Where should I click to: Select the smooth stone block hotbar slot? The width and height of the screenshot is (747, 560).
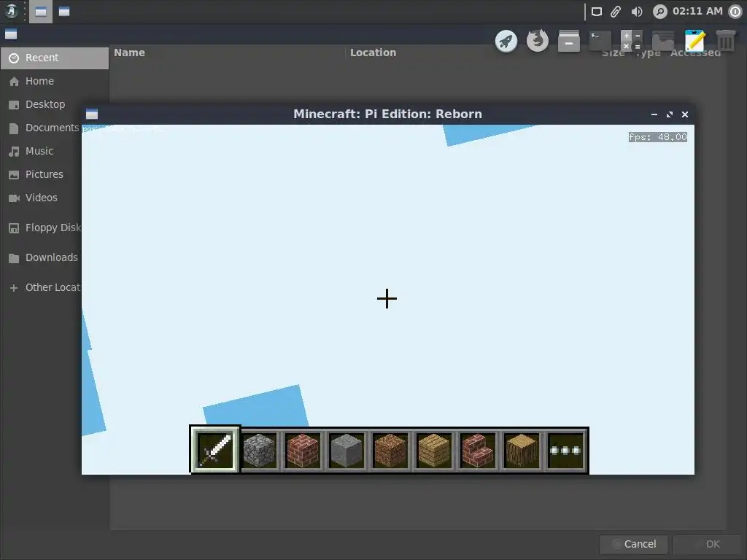coord(347,450)
